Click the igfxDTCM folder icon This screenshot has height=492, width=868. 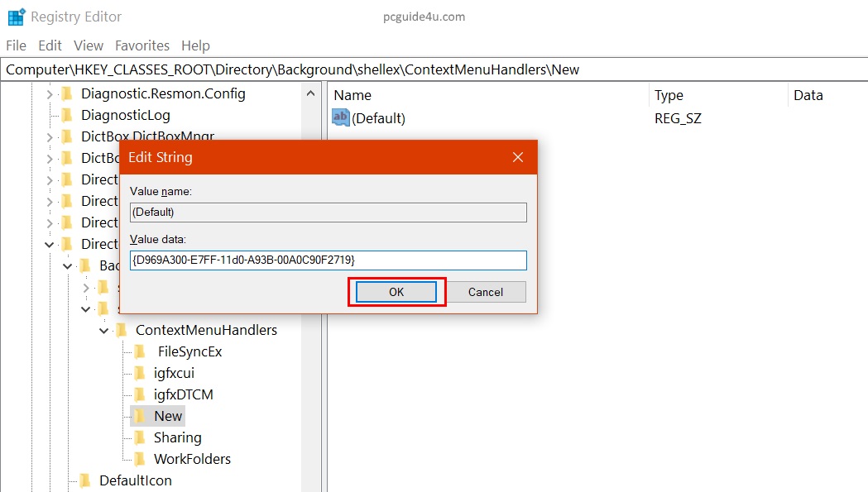pos(140,394)
